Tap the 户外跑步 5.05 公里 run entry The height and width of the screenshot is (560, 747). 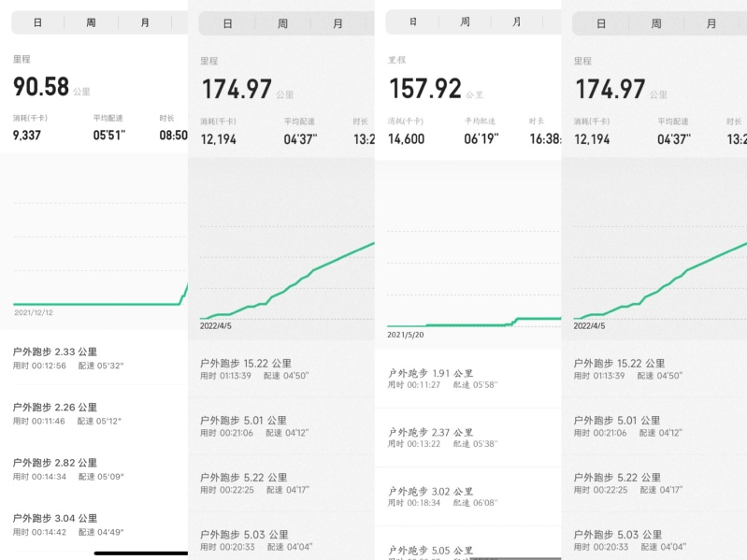click(467, 543)
